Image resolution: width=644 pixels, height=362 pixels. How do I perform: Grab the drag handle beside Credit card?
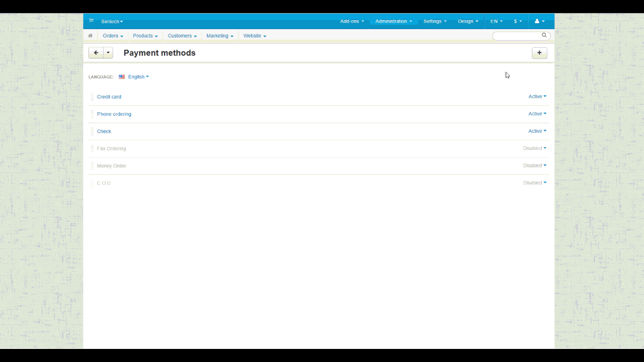[x=92, y=97]
